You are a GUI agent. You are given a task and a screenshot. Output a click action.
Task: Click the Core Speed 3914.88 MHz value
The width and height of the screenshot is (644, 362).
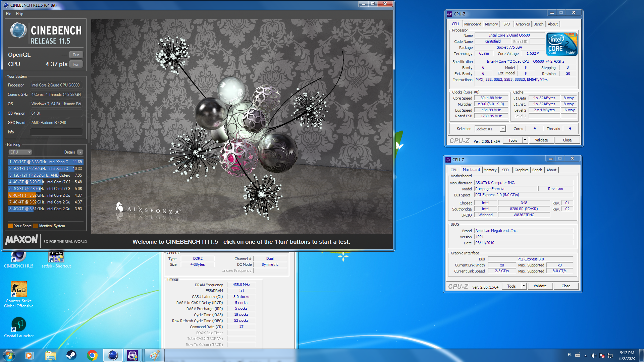point(491,98)
